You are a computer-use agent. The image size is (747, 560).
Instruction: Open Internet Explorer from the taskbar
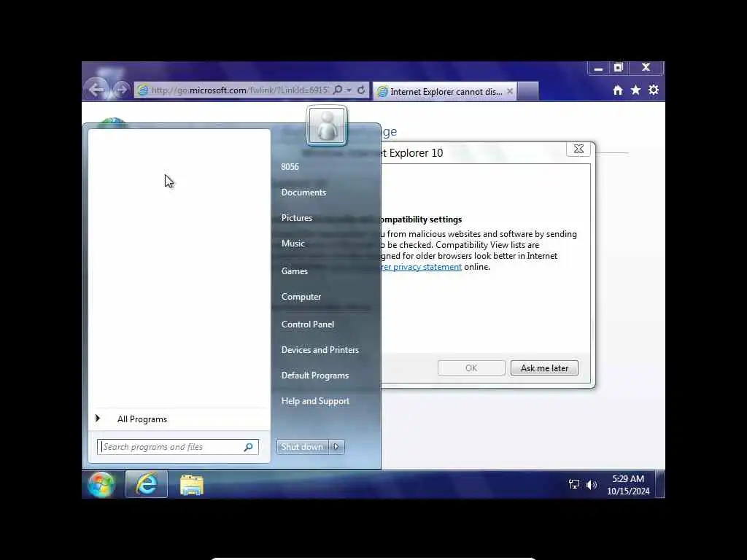147,484
